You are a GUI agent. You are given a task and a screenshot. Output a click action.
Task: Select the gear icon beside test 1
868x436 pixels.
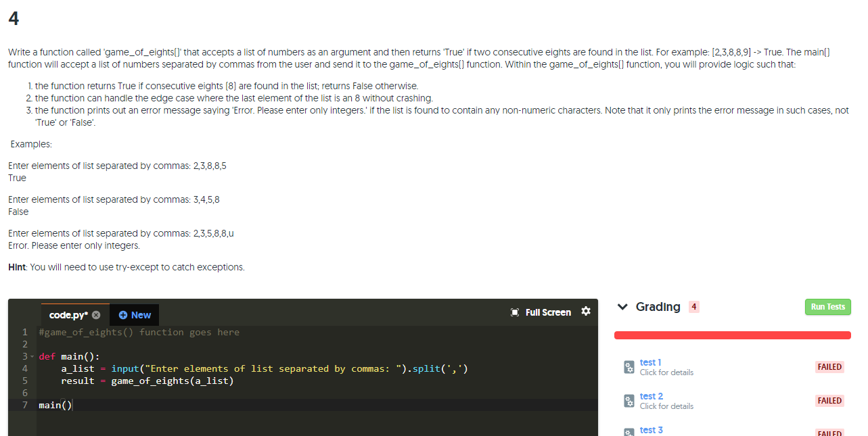click(628, 366)
